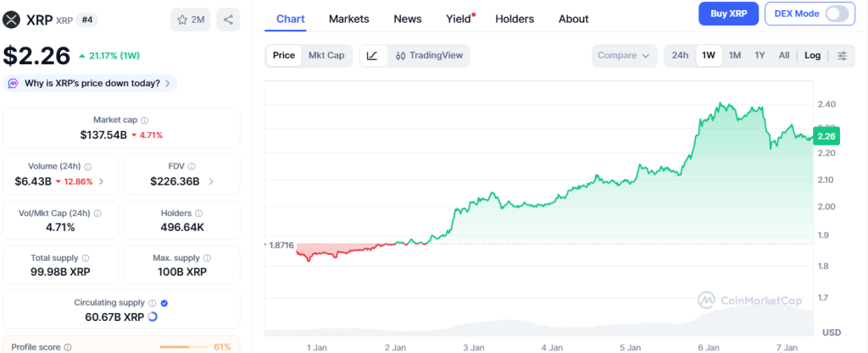Add XRP to watchlist via star button
The height and width of the screenshot is (353, 868).
(x=191, y=19)
